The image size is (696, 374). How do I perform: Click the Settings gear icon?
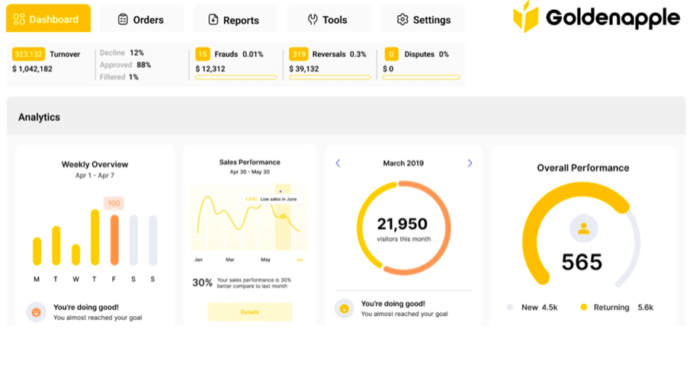point(402,20)
